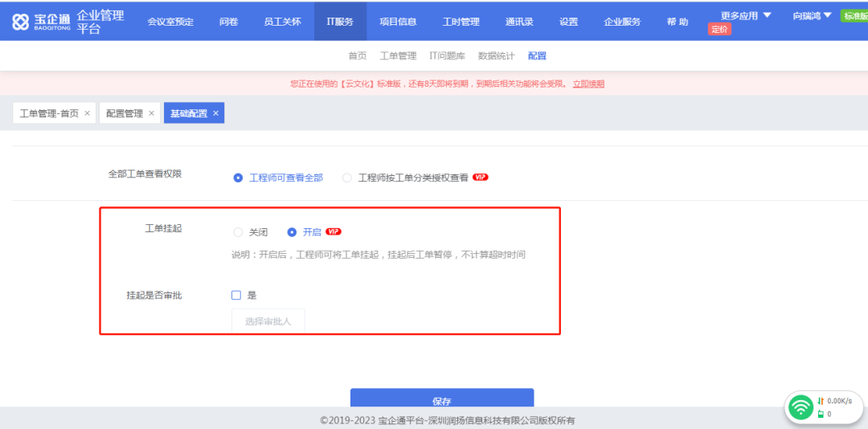Image resolution: width=868 pixels, height=429 pixels.
Task: Select the 工程师可查看全部 radio option
Action: point(238,178)
